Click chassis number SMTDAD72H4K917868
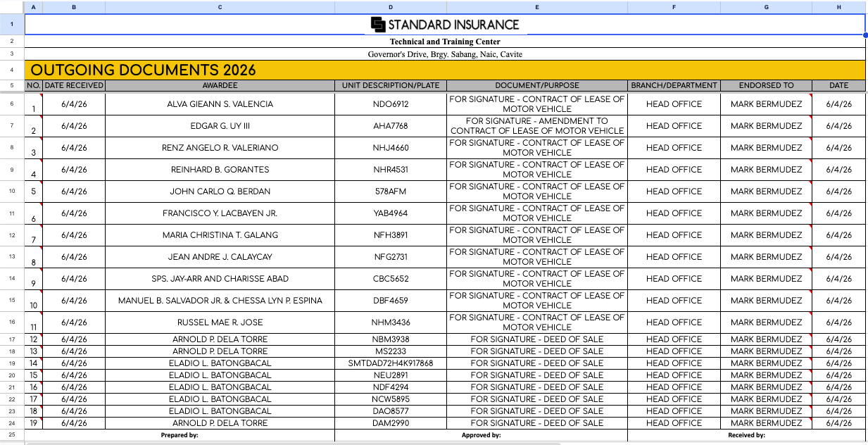The width and height of the screenshot is (868, 445). (x=391, y=363)
